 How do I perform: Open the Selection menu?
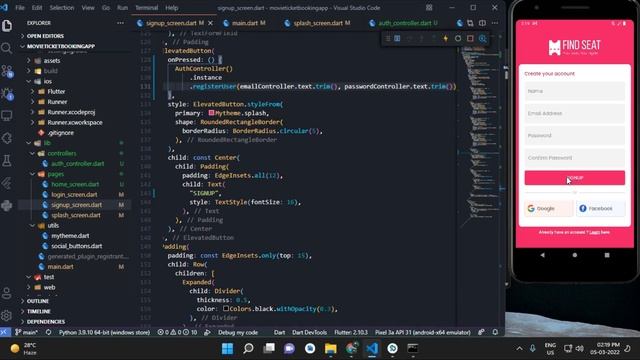point(62,8)
